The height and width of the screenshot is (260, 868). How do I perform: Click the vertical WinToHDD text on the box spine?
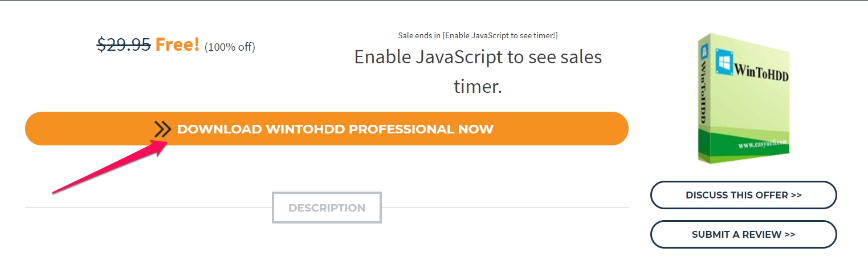[x=704, y=93]
